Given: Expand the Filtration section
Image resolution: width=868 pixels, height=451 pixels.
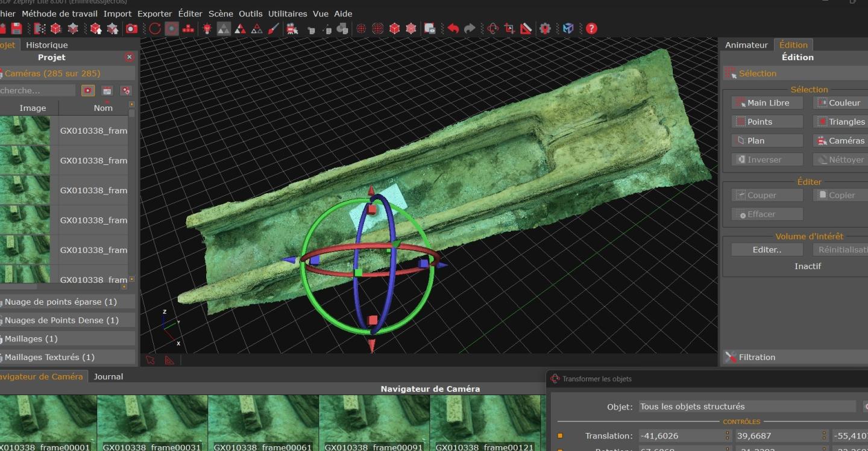Looking at the screenshot, I should 795,358.
